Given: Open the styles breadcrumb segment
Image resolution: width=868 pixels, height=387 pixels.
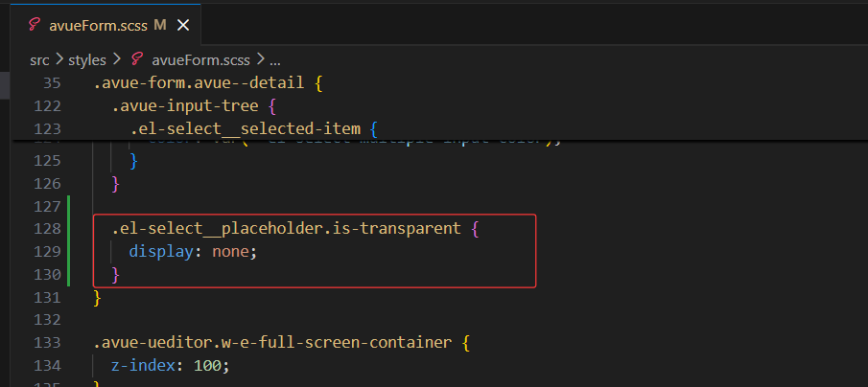Looking at the screenshot, I should pos(87,59).
